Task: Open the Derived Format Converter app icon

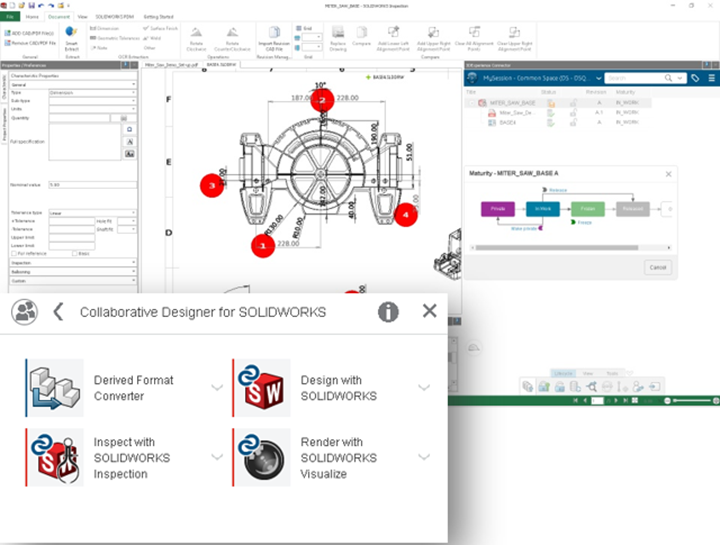Action: tap(54, 388)
